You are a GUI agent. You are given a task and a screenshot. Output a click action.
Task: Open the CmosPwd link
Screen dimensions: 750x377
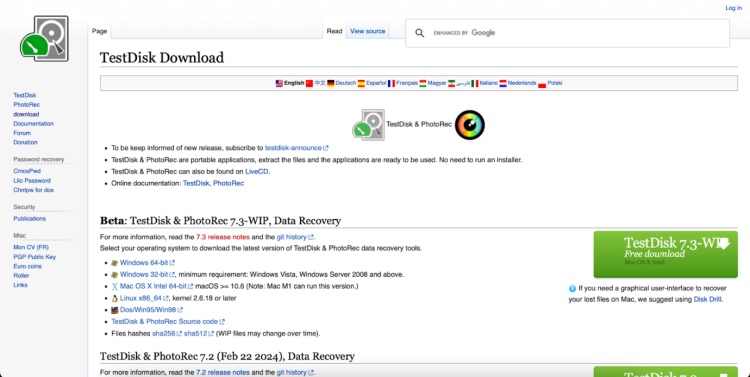[x=27, y=171]
